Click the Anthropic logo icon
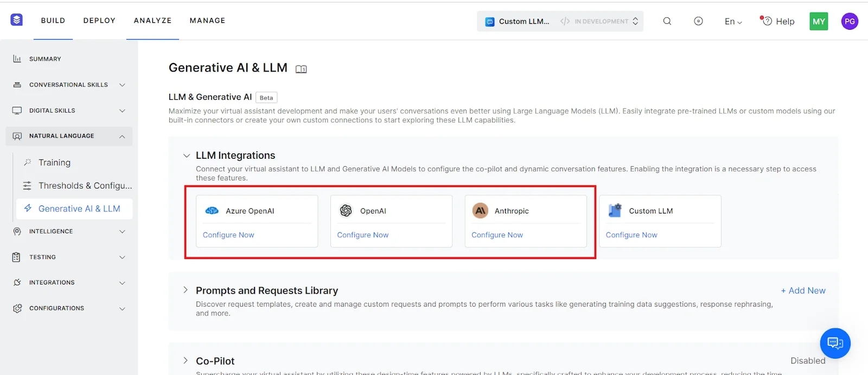868x375 pixels. point(481,211)
